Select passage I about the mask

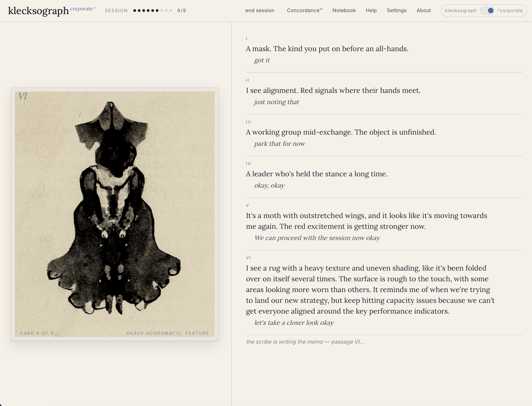(x=327, y=49)
